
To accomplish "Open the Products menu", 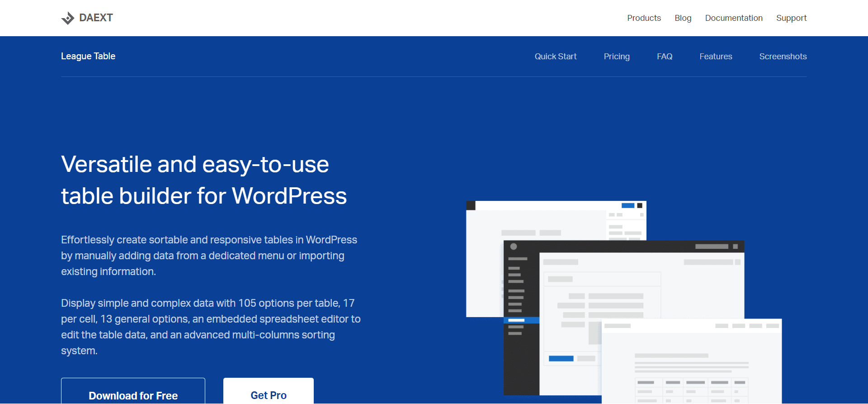I will 644,18.
